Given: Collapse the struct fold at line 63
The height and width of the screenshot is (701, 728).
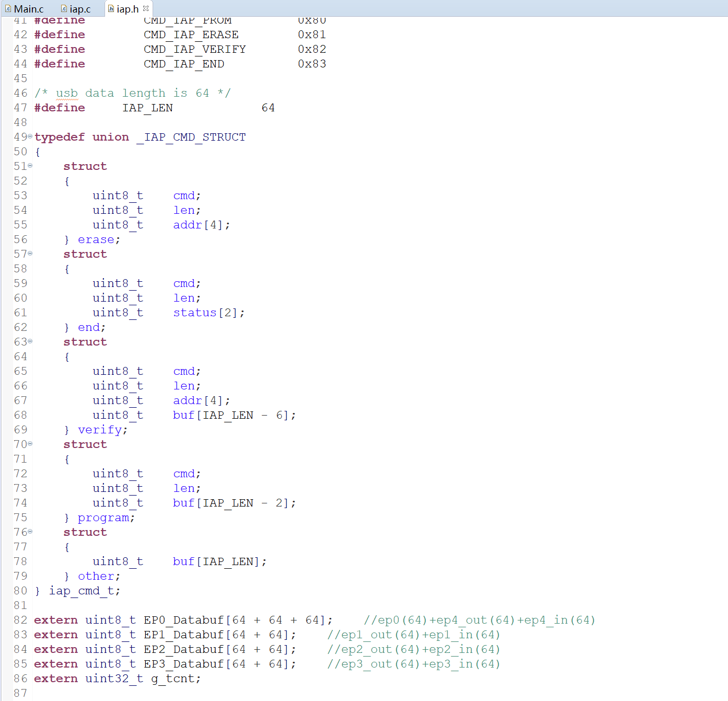Looking at the screenshot, I should 30,341.
